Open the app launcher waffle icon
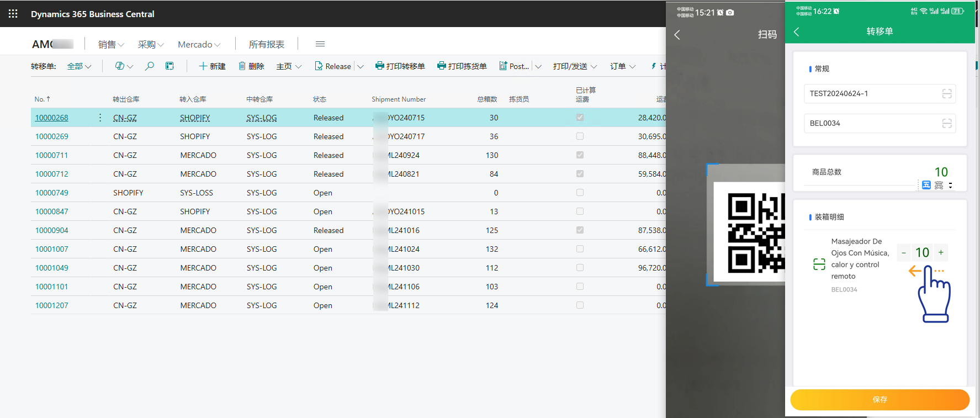 click(x=13, y=14)
